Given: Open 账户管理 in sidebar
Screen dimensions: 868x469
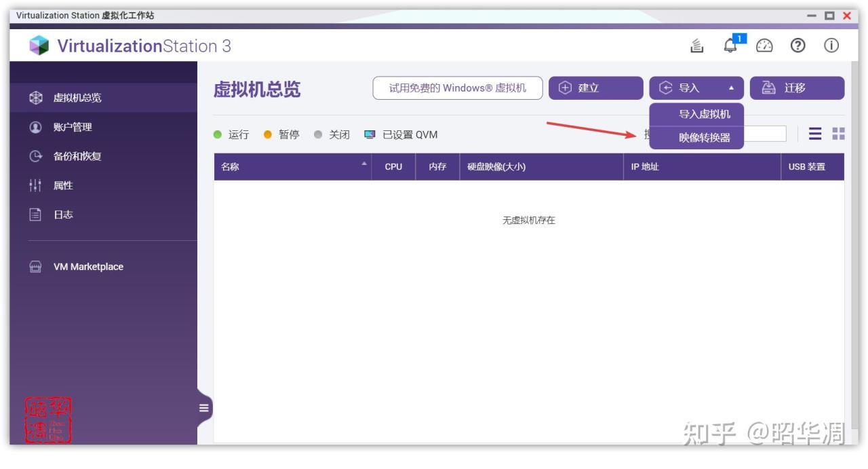Looking at the screenshot, I should 103,127.
